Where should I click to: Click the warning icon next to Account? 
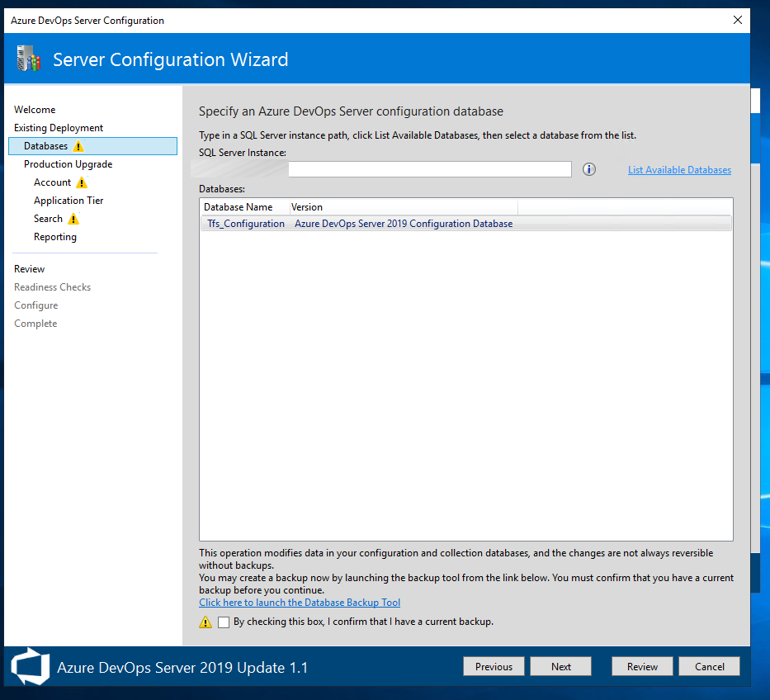tap(82, 182)
